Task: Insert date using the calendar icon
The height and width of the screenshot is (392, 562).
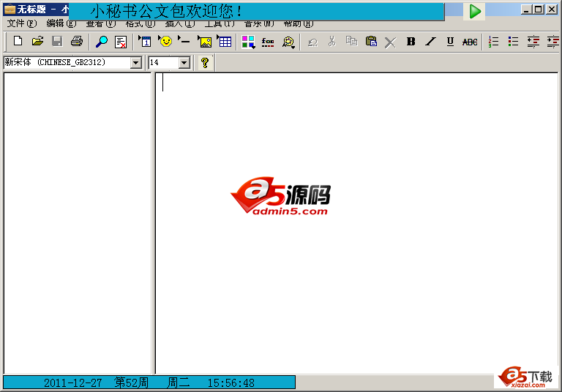Action: (145, 42)
